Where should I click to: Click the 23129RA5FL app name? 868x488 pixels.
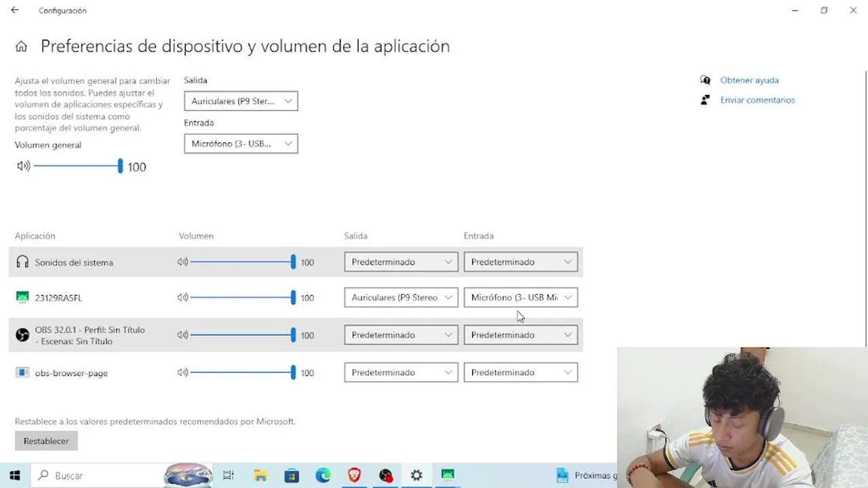pyautogui.click(x=58, y=298)
